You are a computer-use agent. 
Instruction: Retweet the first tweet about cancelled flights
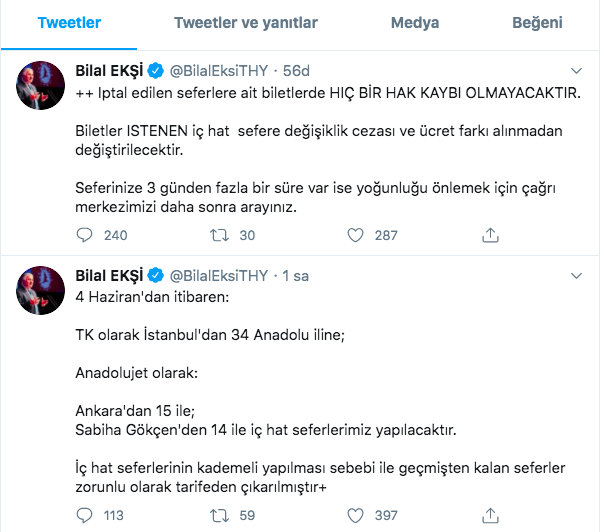220,235
